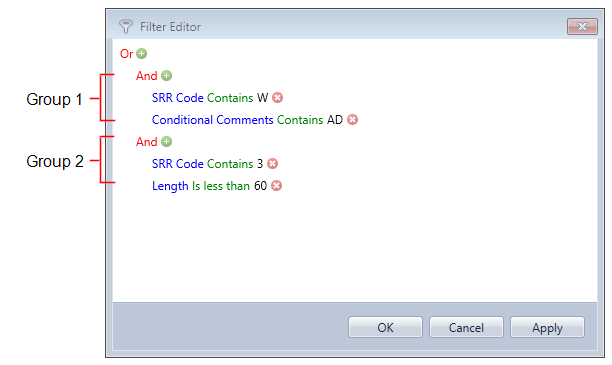The width and height of the screenshot is (612, 365).
Task: Open the second And group operator menu
Action: click(146, 142)
